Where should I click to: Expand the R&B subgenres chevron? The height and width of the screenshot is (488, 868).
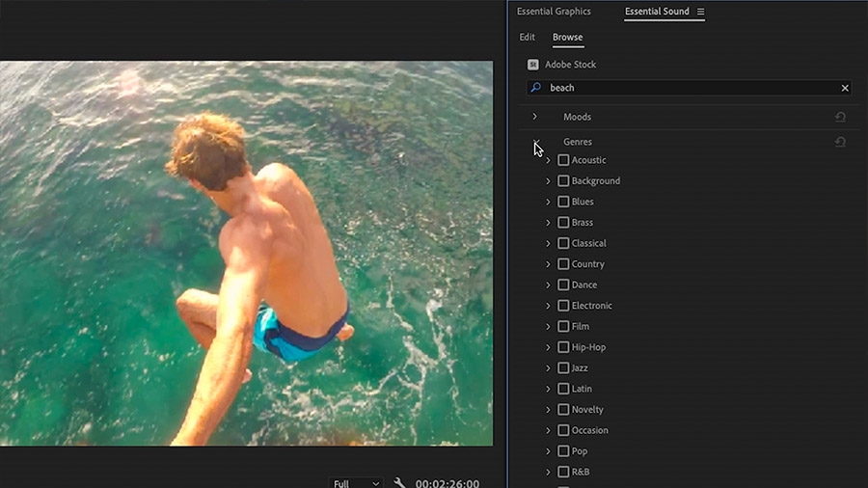tap(548, 472)
